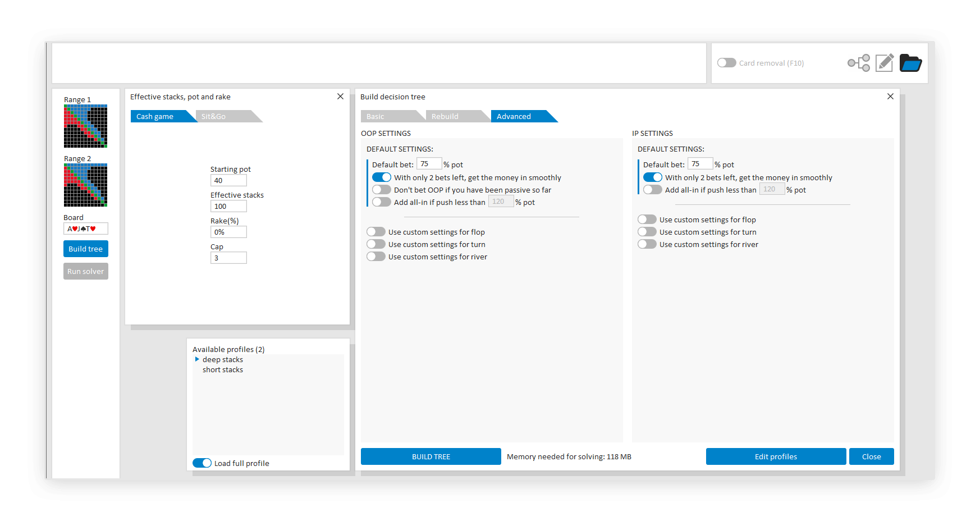Expand the deep stacks profile
This screenshot has width=980, height=521.
197,359
